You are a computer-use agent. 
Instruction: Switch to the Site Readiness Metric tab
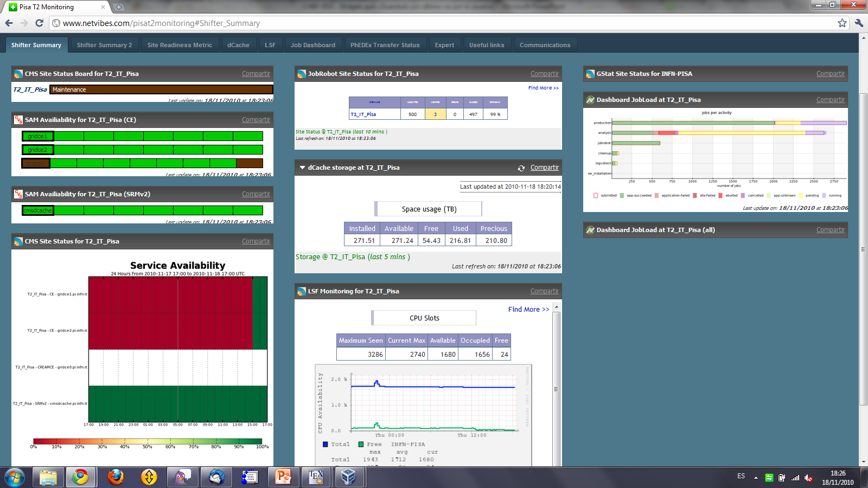180,45
